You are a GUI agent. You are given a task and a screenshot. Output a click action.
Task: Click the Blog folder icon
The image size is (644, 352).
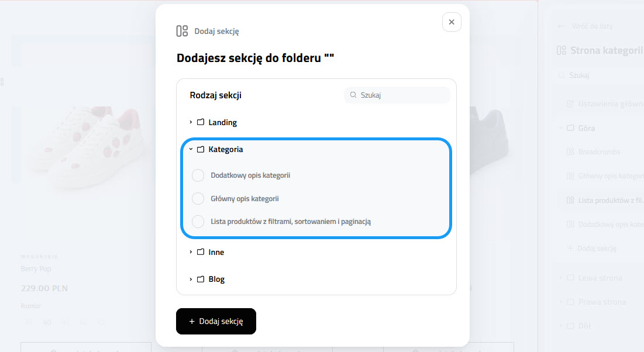point(201,279)
